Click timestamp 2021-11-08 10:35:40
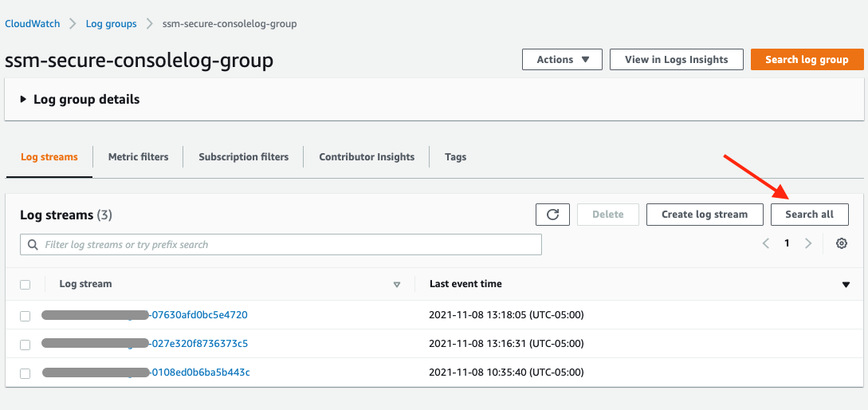Image resolution: width=868 pixels, height=410 pixels. pyautogui.click(x=506, y=373)
